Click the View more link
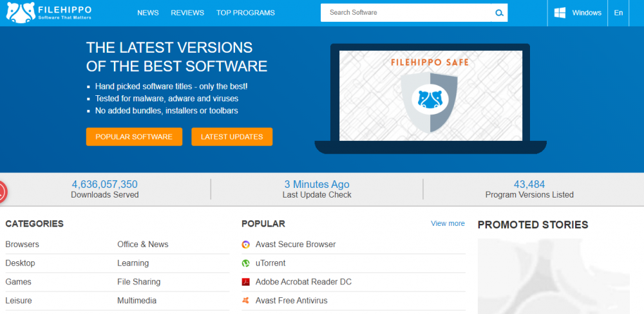The image size is (644, 314). click(x=448, y=223)
